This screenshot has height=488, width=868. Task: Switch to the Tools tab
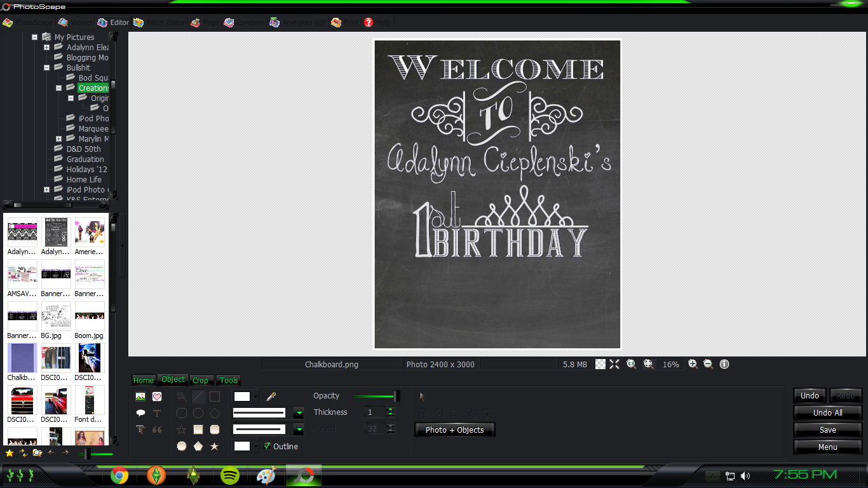tap(229, 380)
